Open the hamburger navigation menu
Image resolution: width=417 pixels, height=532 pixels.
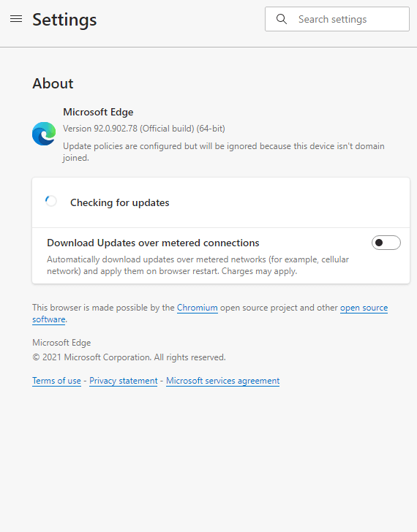16,19
